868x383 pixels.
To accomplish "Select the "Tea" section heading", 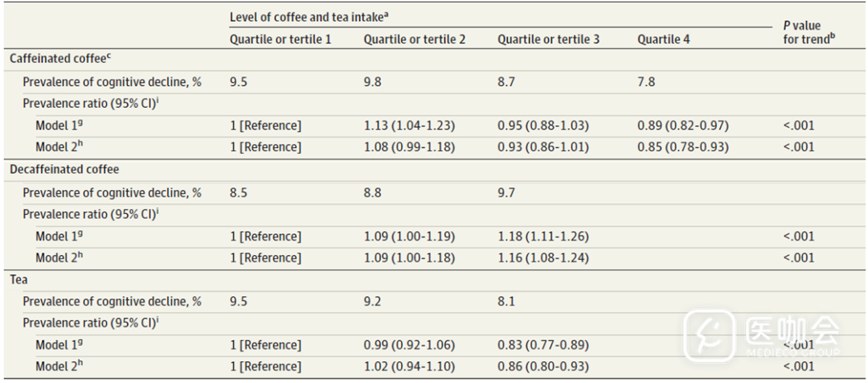I will coord(18,280).
